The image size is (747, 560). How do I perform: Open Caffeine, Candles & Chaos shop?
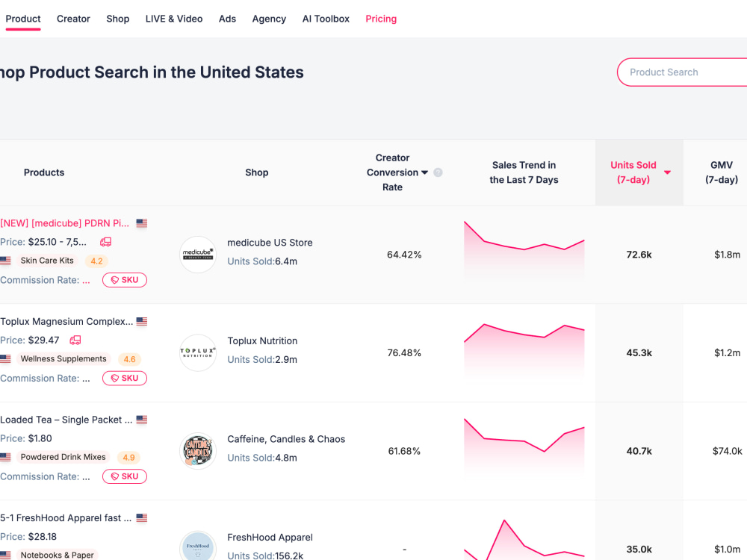(286, 439)
